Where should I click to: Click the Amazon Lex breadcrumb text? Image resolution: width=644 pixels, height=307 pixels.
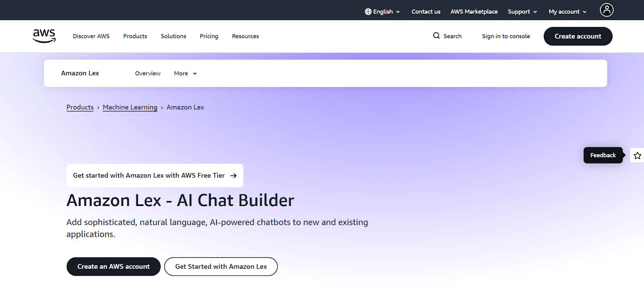coord(185,107)
